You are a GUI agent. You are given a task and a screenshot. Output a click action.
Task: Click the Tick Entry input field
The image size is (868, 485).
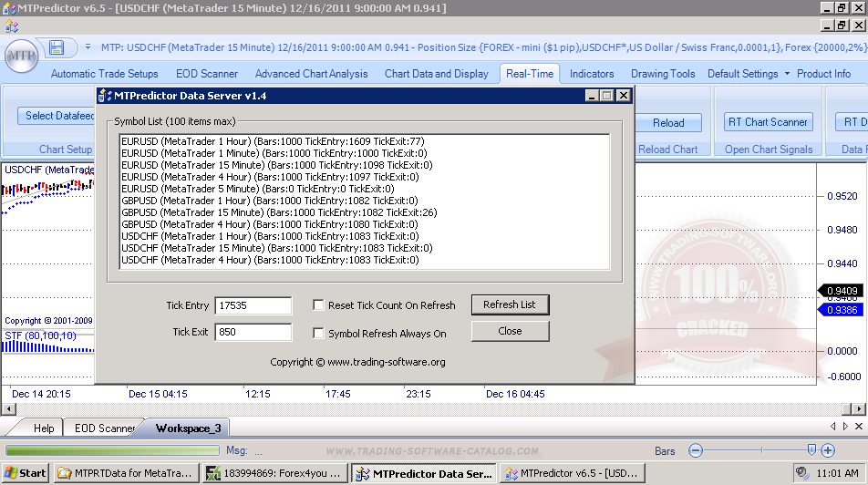pyautogui.click(x=253, y=305)
